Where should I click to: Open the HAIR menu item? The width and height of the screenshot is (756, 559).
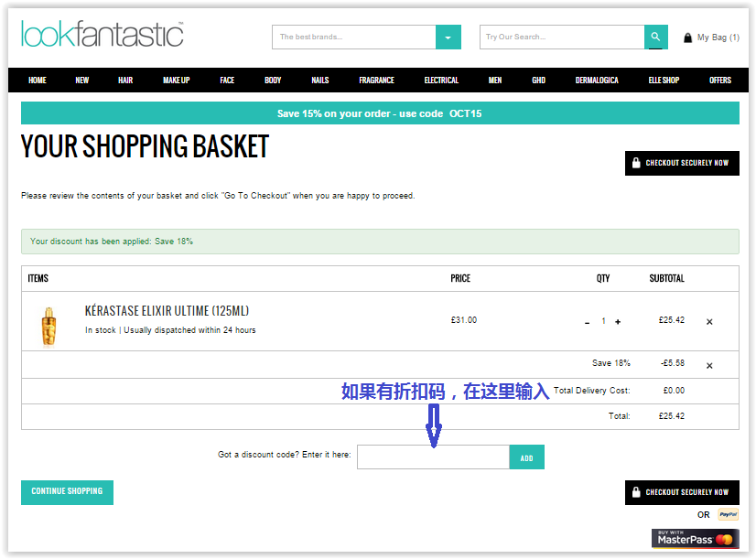125,80
